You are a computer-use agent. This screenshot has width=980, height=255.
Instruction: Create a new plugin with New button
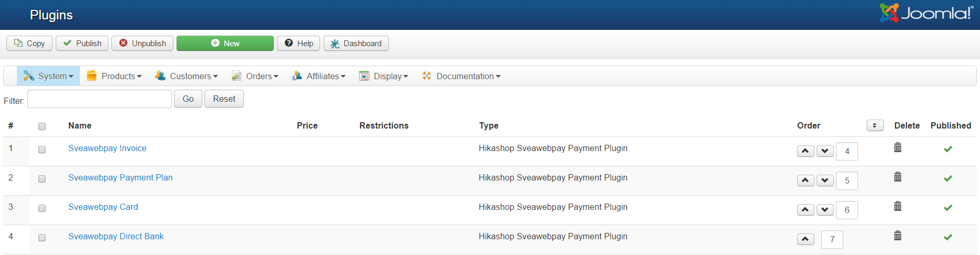tap(225, 43)
